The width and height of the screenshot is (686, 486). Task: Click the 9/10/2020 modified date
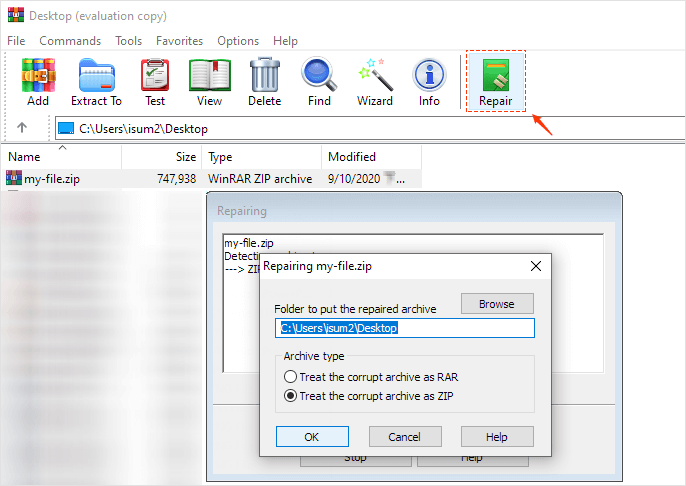(354, 178)
